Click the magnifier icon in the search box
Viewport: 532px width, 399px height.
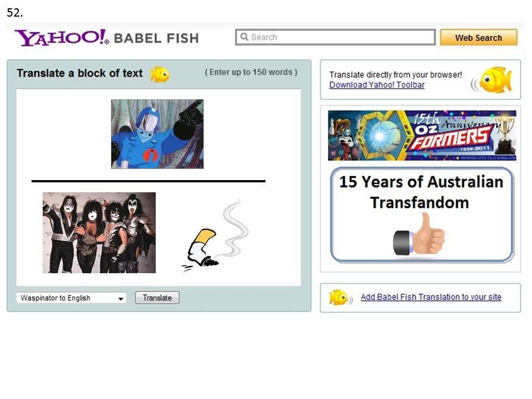click(244, 37)
